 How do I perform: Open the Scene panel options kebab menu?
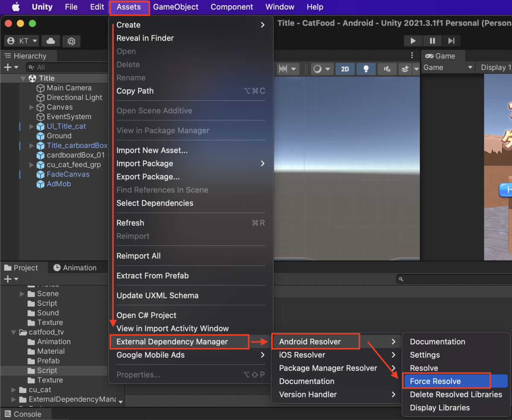click(412, 55)
